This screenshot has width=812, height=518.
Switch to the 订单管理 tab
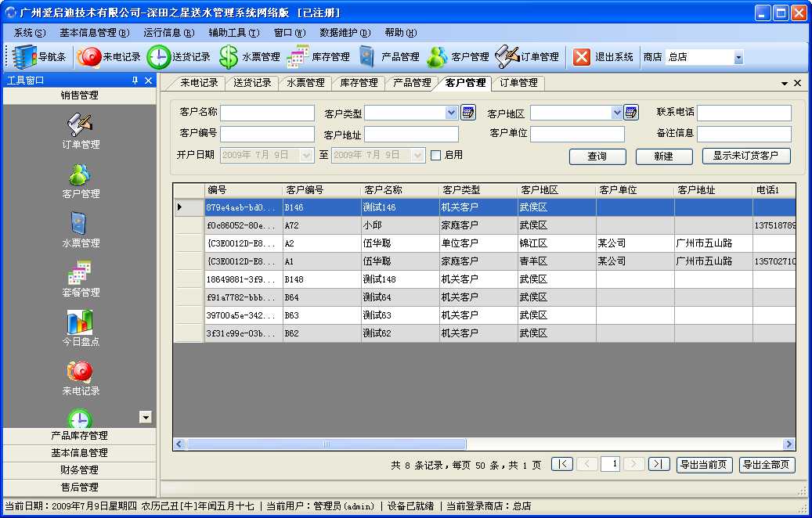(x=518, y=83)
